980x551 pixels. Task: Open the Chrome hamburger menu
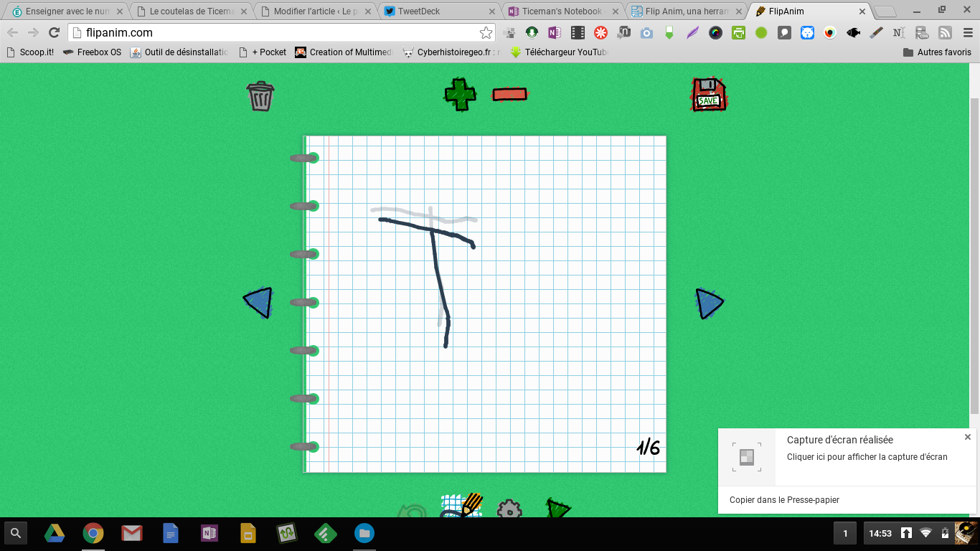pyautogui.click(x=968, y=32)
